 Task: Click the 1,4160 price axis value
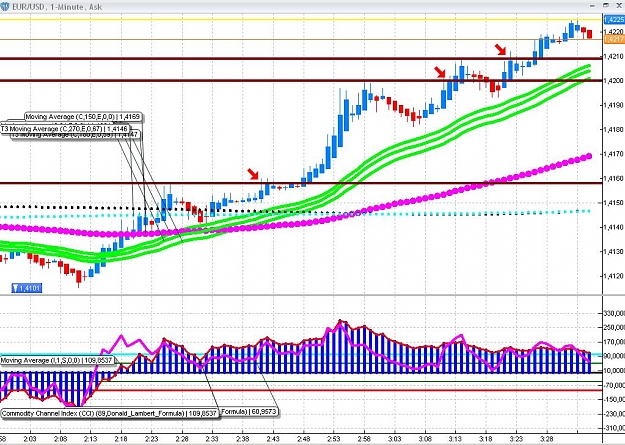pos(614,178)
